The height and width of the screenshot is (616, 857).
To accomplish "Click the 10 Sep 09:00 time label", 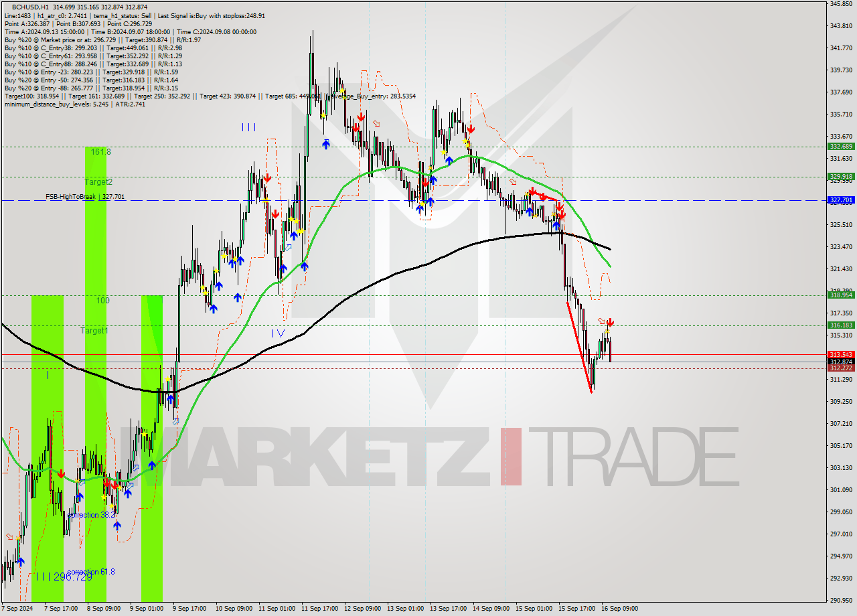I will pyautogui.click(x=234, y=609).
